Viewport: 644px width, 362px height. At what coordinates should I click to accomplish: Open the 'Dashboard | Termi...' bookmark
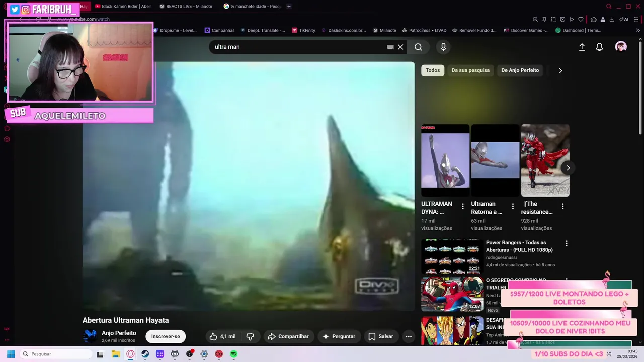point(579,30)
